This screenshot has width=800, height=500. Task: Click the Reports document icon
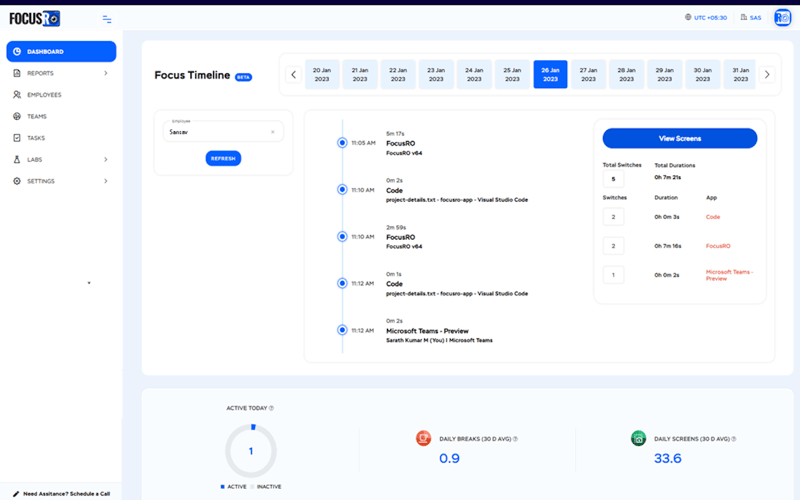17,73
